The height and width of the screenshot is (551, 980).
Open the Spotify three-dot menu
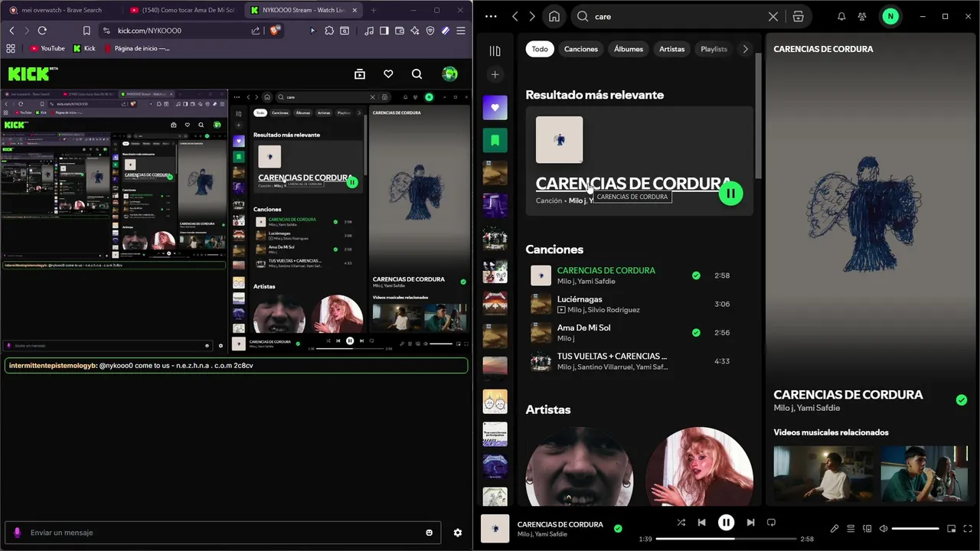click(491, 16)
